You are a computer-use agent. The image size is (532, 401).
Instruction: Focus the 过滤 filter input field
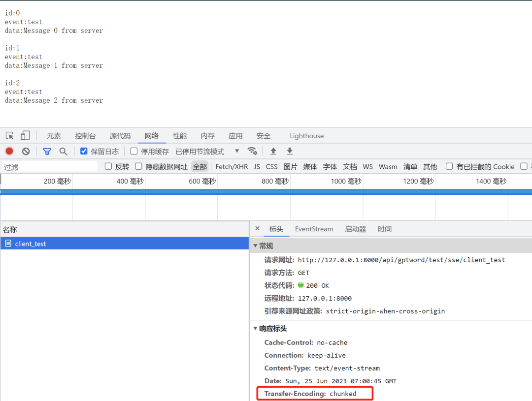[50, 167]
